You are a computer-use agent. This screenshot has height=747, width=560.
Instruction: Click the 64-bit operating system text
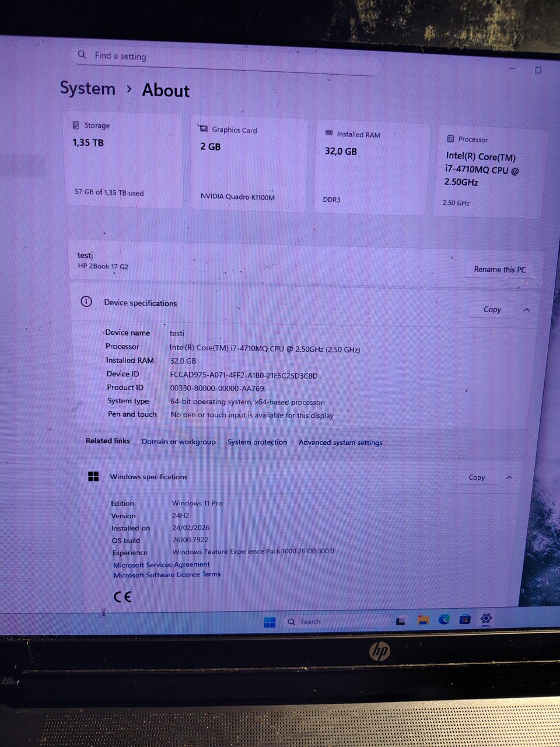click(x=247, y=402)
